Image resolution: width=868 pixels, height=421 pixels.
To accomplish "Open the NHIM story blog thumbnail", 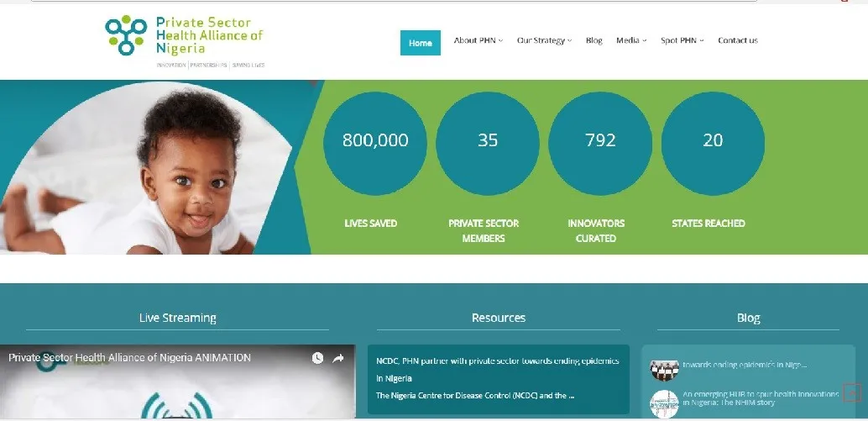I will (664, 404).
